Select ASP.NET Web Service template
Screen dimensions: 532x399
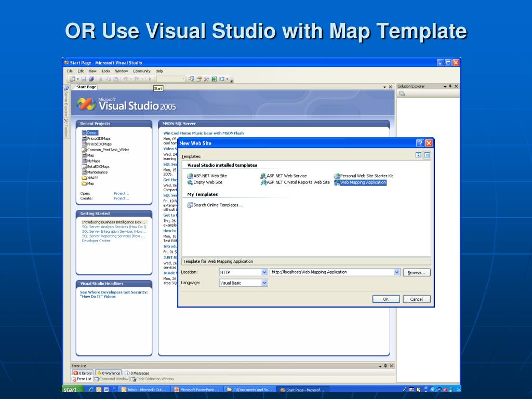[284, 176]
